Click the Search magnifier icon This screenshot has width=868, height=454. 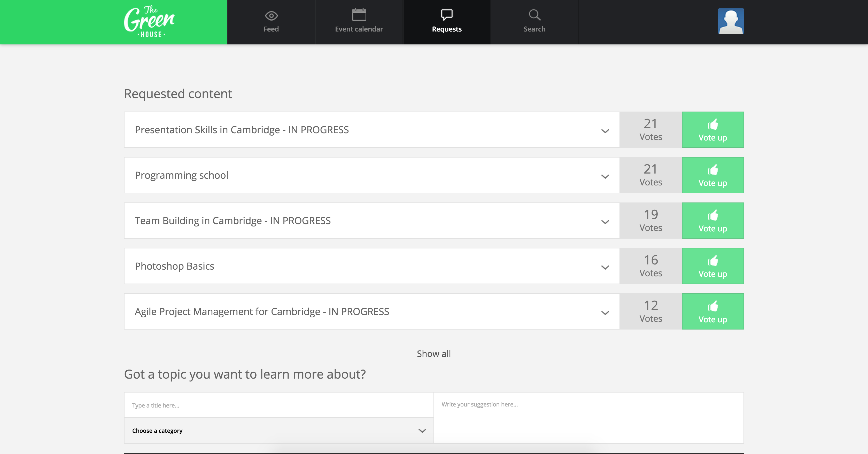pyautogui.click(x=534, y=15)
